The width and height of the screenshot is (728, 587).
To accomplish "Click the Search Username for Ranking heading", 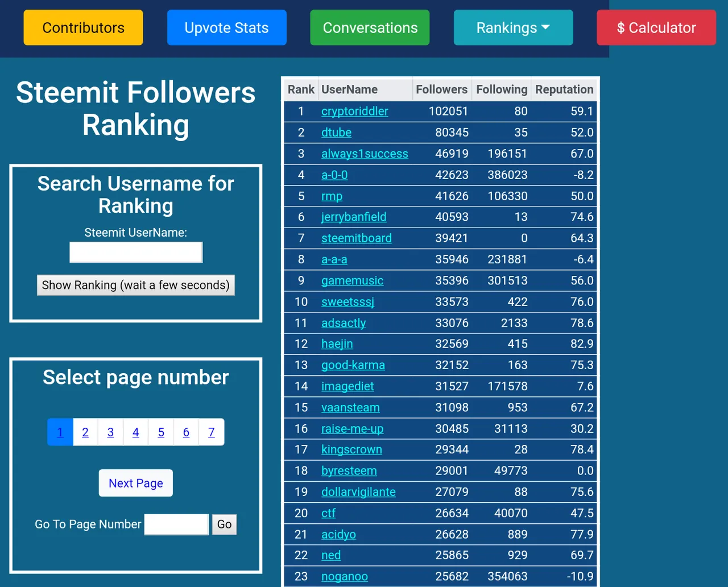I will click(x=136, y=195).
